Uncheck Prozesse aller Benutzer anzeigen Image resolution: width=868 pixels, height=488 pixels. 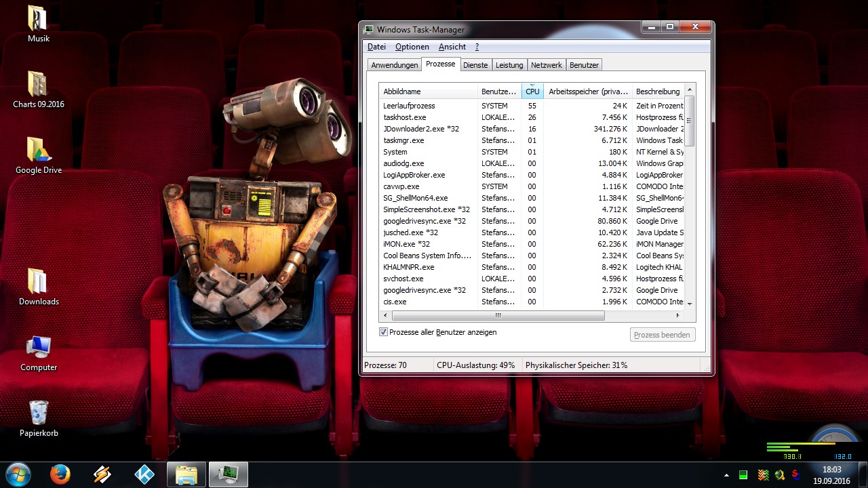pos(383,332)
